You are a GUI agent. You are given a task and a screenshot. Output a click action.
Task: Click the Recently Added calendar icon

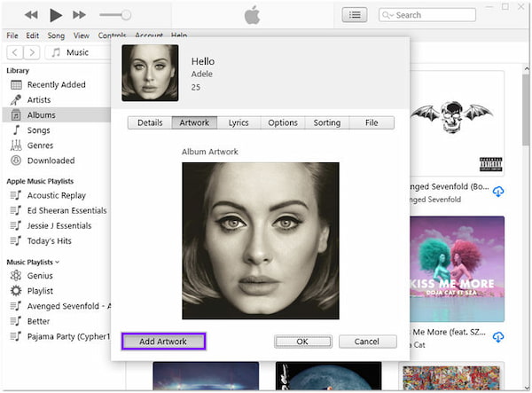pyautogui.click(x=16, y=84)
